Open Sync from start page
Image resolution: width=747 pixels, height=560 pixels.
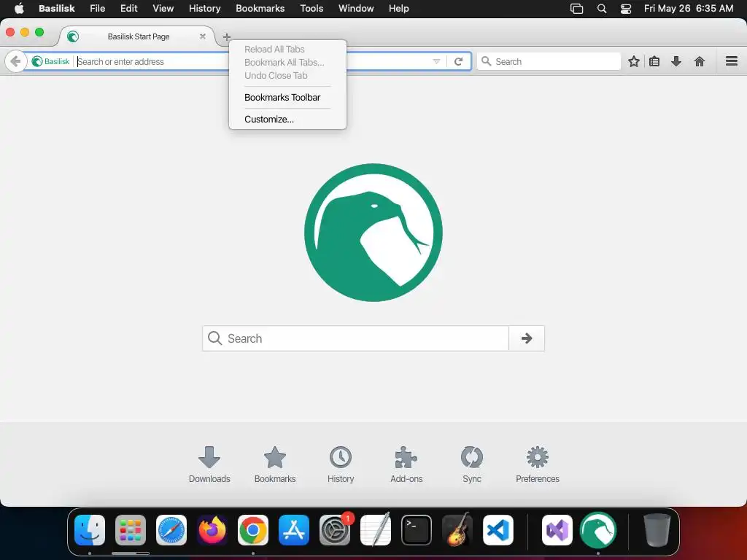(472, 464)
